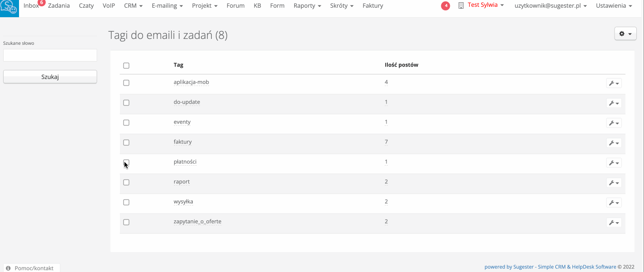The width and height of the screenshot is (644, 272).
Task: Click the Szukaj search button
Action: (50, 77)
